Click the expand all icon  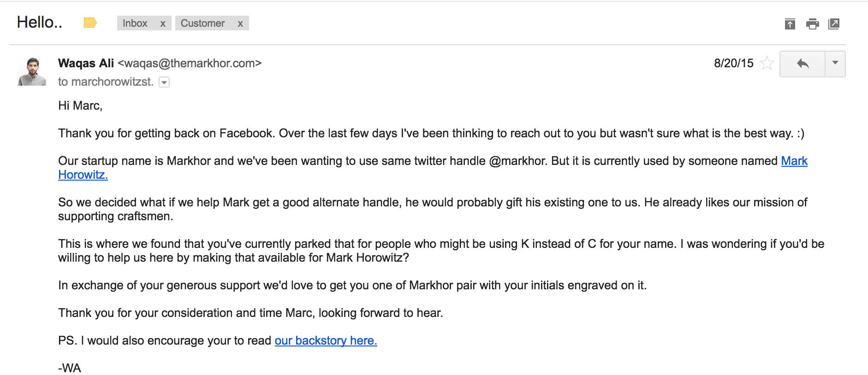click(x=790, y=24)
